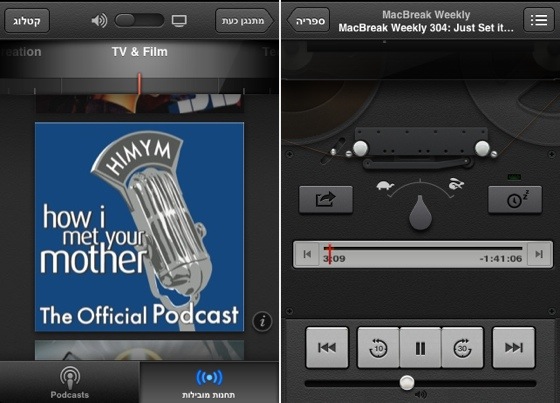Toggle the audio/video switch
This screenshot has height=403, width=560.
[139, 20]
